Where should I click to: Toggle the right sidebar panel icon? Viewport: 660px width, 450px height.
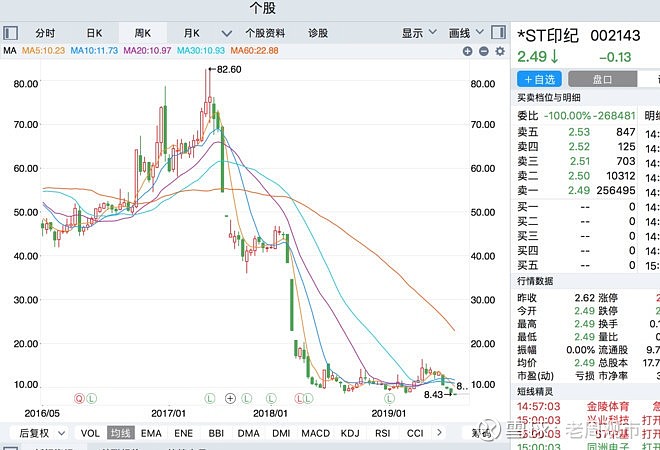(x=498, y=32)
